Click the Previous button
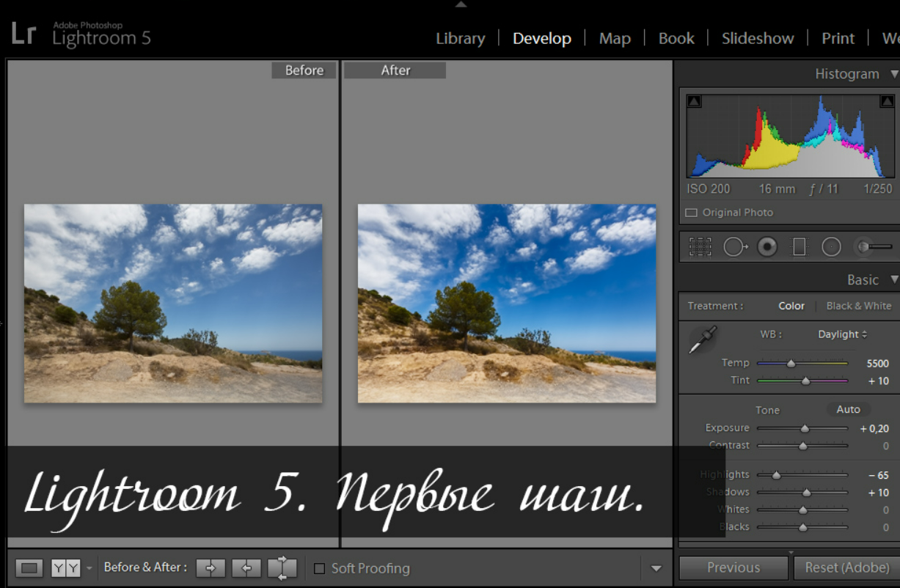This screenshot has height=588, width=900. point(733,567)
